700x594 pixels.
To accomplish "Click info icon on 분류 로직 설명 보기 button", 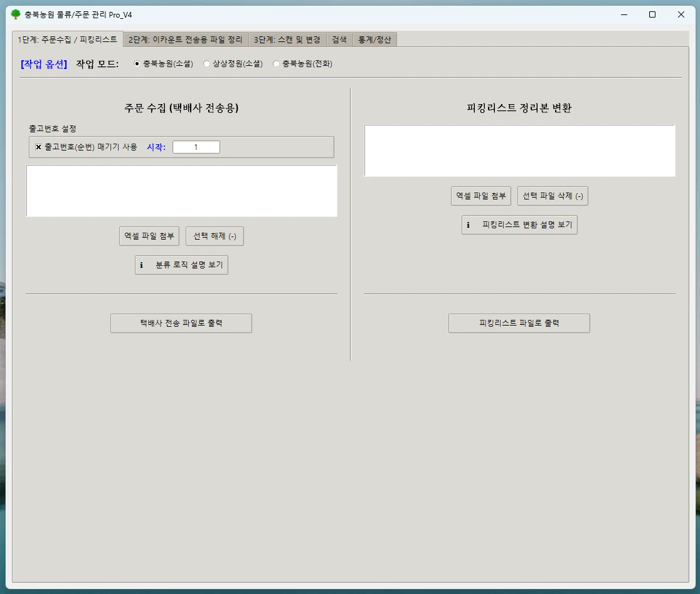I will pyautogui.click(x=142, y=265).
